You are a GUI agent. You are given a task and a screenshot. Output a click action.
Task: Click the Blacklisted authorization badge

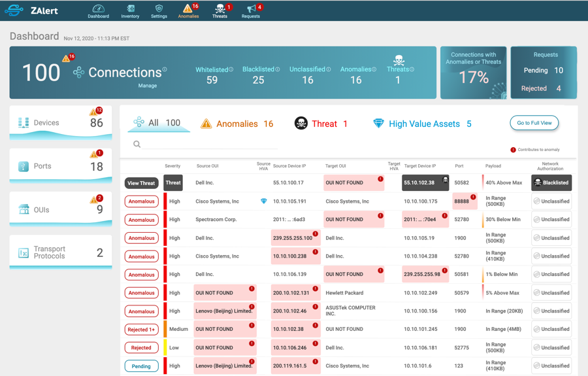(551, 182)
